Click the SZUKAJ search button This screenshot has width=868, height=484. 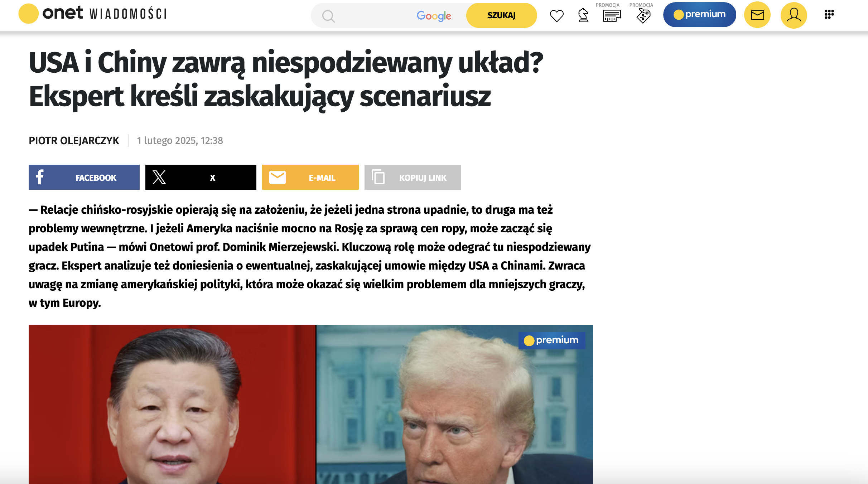pyautogui.click(x=501, y=15)
